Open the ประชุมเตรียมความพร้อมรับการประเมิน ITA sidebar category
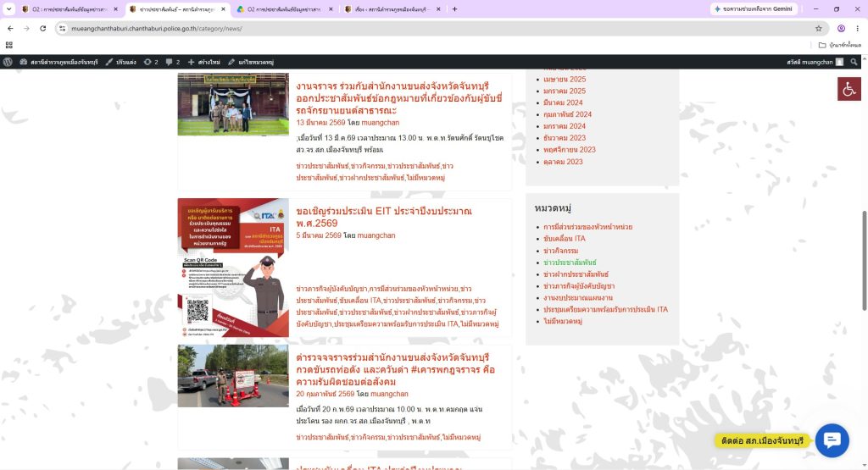Image resolution: width=868 pixels, height=470 pixels. click(605, 309)
